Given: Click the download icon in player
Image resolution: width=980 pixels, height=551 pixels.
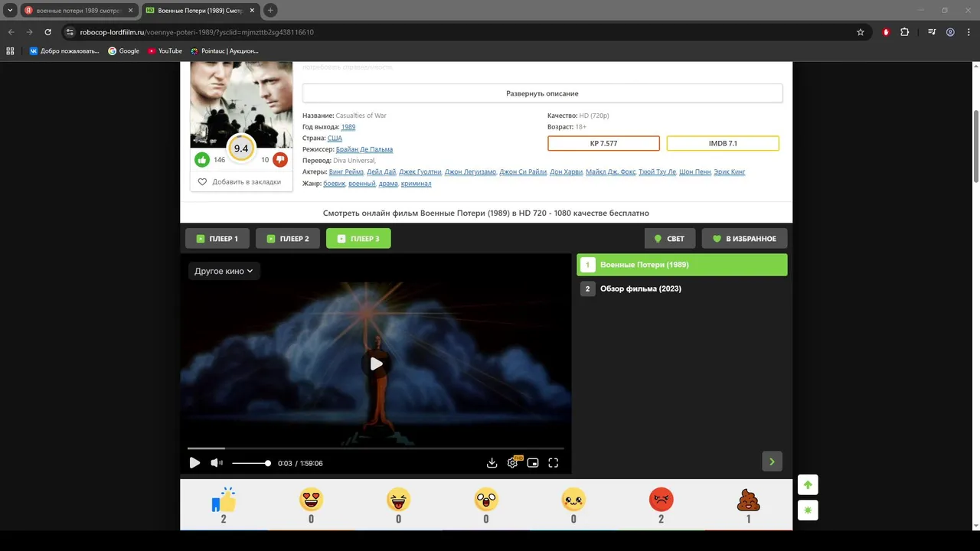Looking at the screenshot, I should 492,463.
